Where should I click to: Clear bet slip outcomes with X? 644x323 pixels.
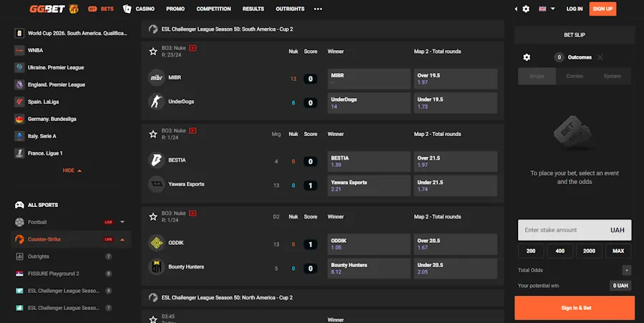(600, 57)
